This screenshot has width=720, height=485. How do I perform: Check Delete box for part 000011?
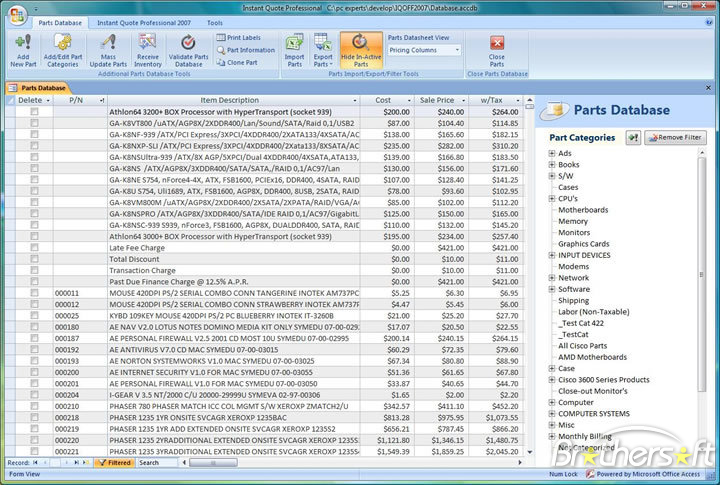click(34, 293)
